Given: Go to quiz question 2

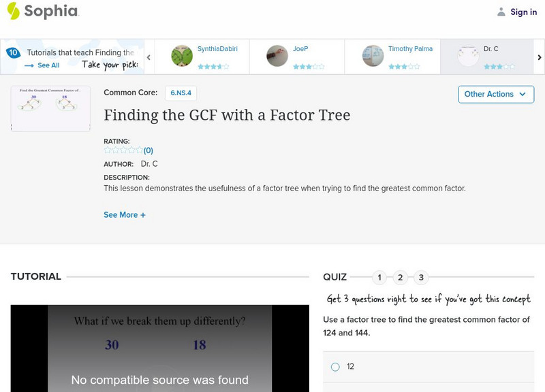Looking at the screenshot, I should pos(401,277).
